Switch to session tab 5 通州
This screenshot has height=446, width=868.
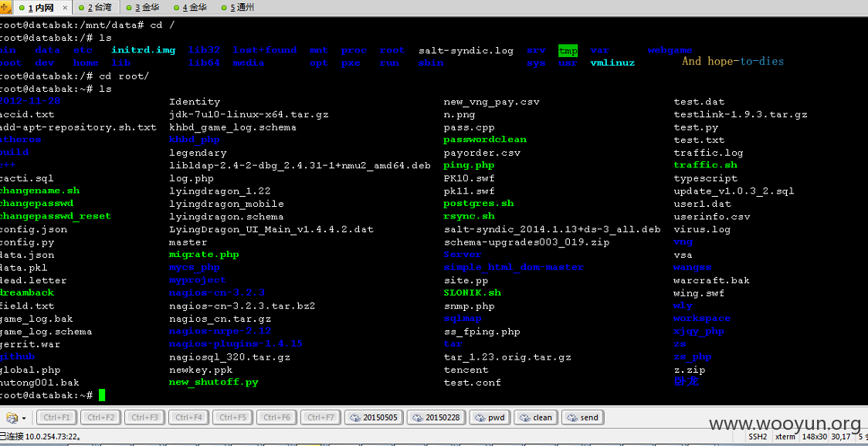tap(237, 8)
